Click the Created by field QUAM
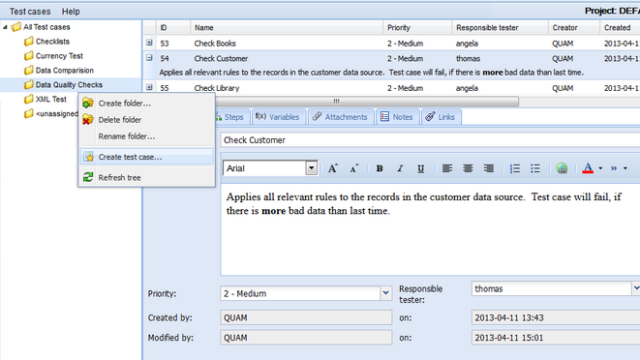Viewport: 640px width, 360px height. point(306,318)
